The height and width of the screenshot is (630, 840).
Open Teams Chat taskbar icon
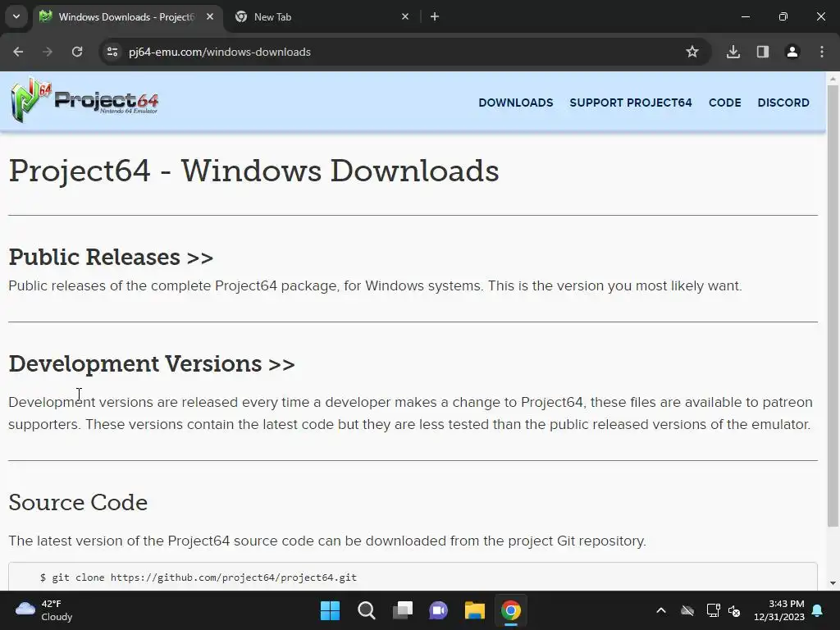438,610
